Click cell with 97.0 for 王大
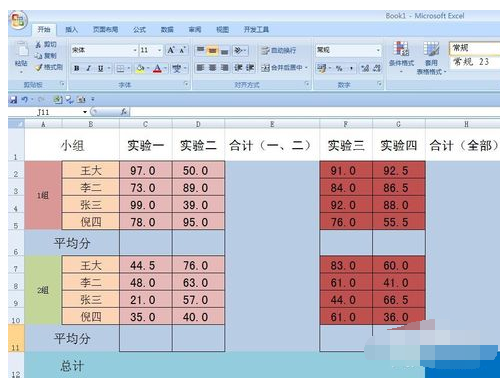 pos(146,170)
